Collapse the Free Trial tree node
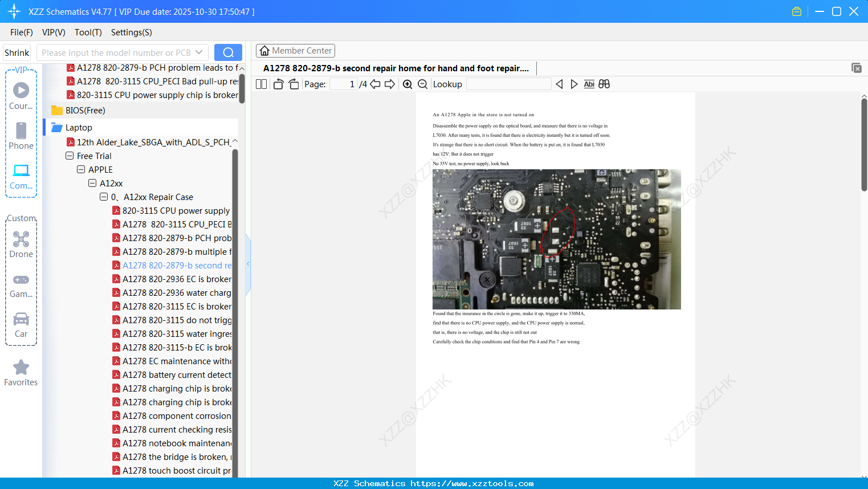Screen dimensions: 868x489 70,156
